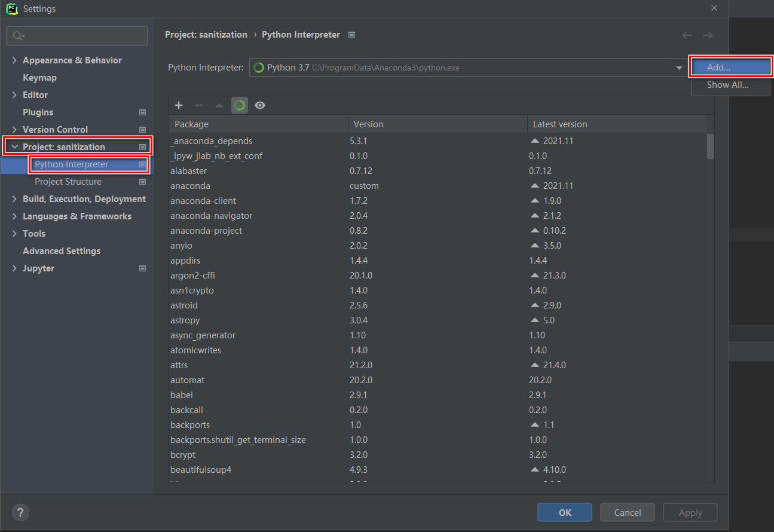Image resolution: width=774 pixels, height=532 pixels.
Task: Click the breadcrumb project-level settings icon
Action: [351, 35]
